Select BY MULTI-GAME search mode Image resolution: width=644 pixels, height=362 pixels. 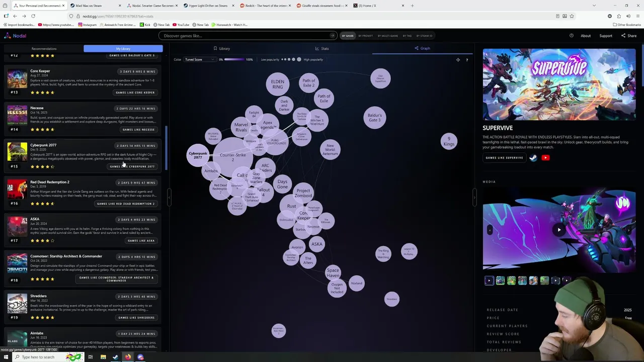(x=388, y=36)
